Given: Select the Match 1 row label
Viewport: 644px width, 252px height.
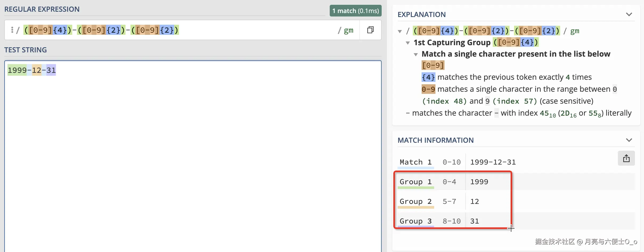Looking at the screenshot, I should [x=415, y=162].
